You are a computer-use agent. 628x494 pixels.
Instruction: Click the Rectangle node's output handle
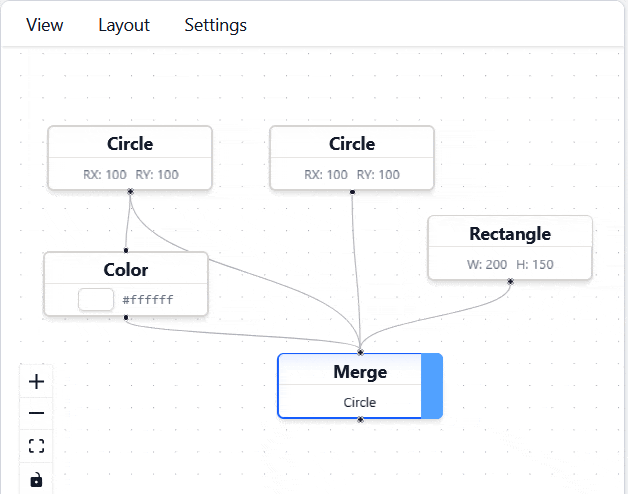click(x=510, y=281)
